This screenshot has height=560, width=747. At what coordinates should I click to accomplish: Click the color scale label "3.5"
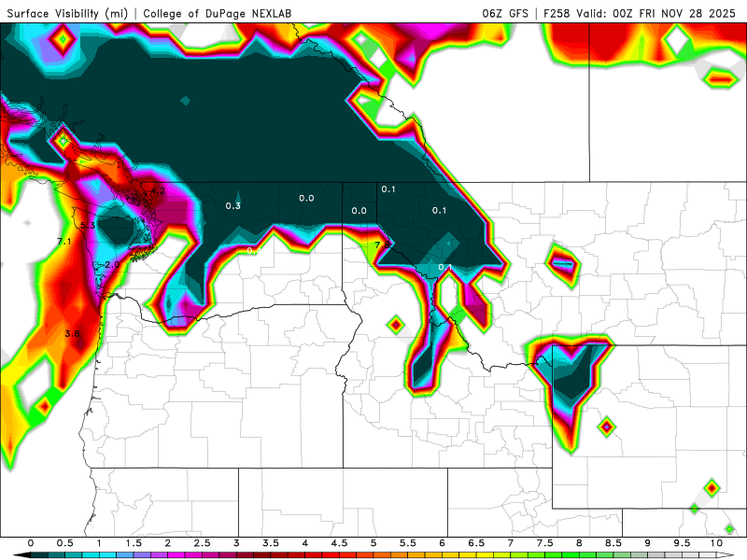click(271, 543)
